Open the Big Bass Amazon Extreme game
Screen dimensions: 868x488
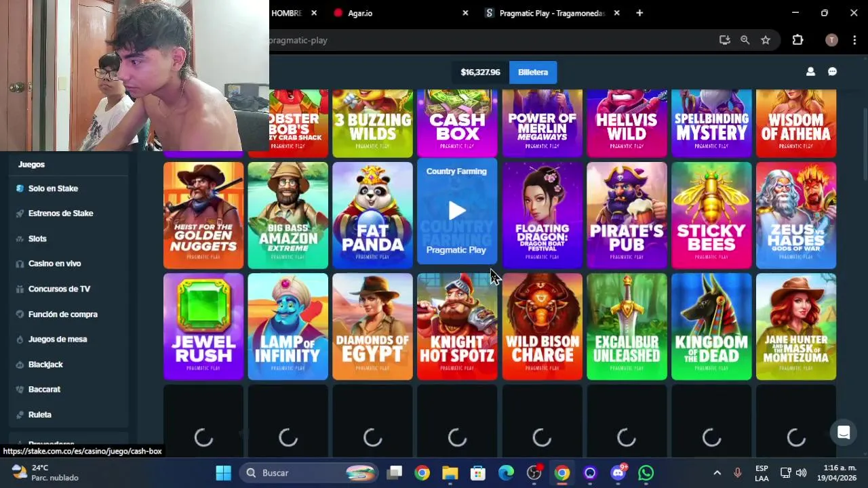pyautogui.click(x=288, y=215)
